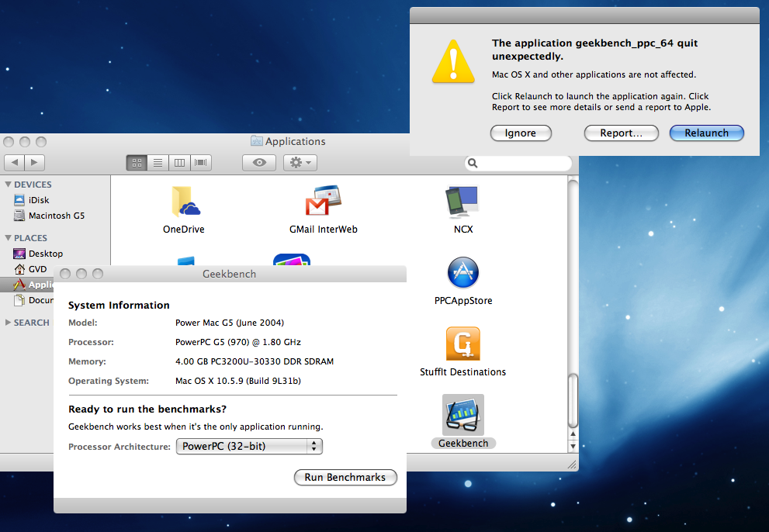This screenshot has width=769, height=532.
Task: Launch PPCAppStore icon
Action: click(x=463, y=273)
